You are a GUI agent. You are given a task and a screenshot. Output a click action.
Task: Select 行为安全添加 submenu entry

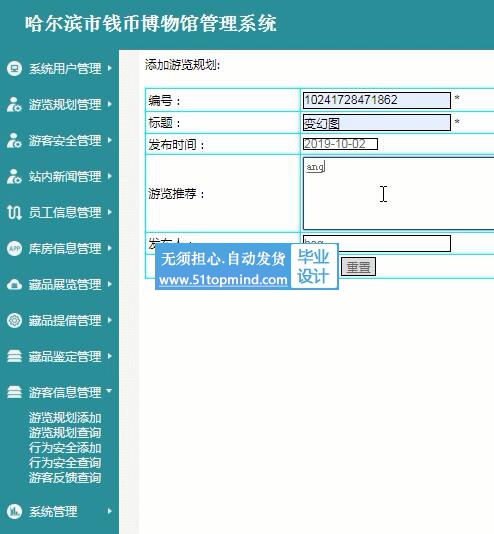click(x=65, y=448)
